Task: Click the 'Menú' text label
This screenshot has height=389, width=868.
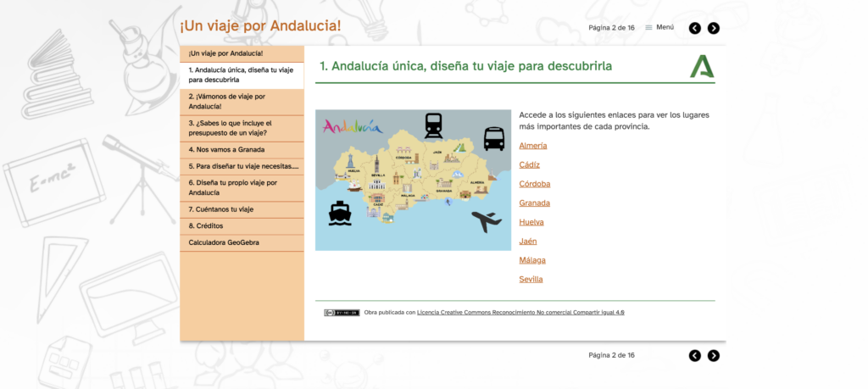Action: 665,27
